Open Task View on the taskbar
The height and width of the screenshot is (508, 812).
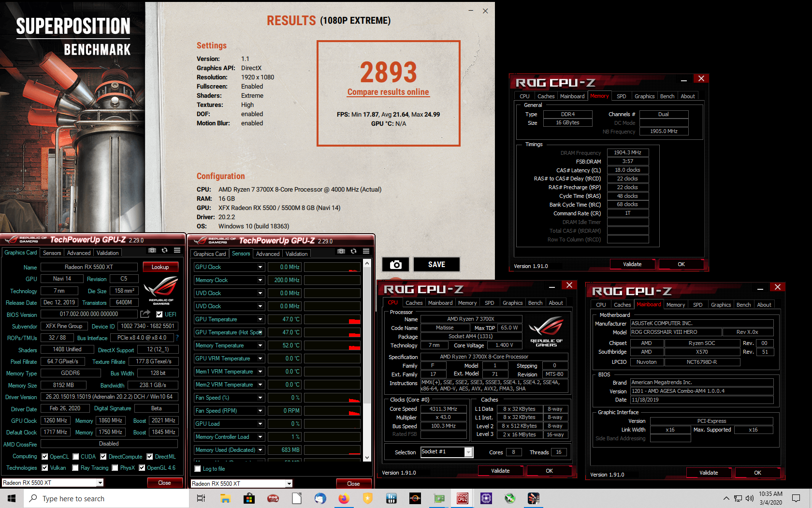[201, 498]
